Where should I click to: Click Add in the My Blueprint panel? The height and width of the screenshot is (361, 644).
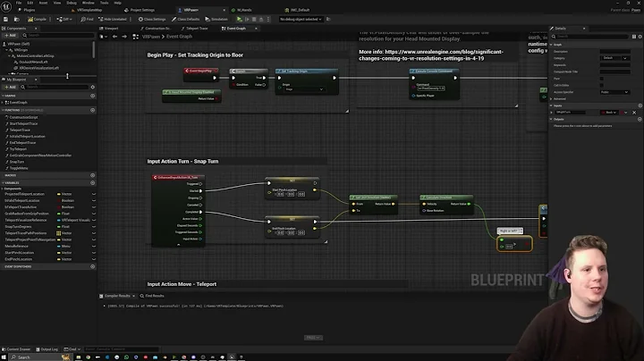pos(10,87)
